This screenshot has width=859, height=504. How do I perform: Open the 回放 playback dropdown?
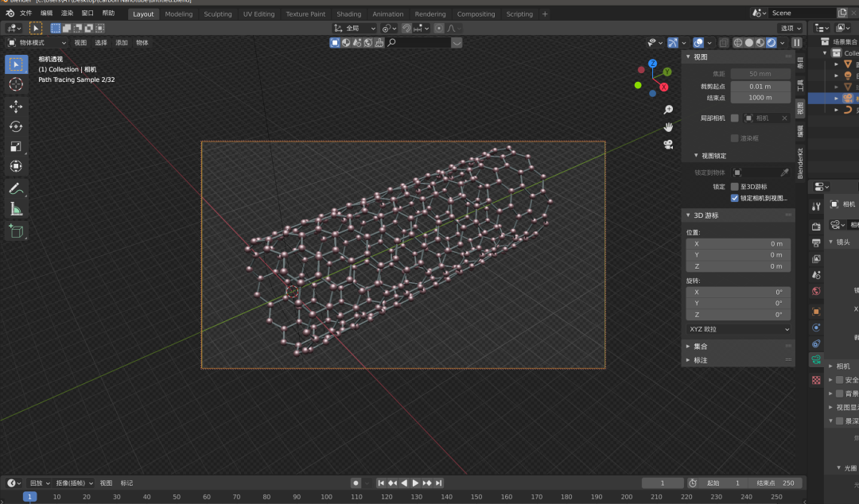[40, 483]
